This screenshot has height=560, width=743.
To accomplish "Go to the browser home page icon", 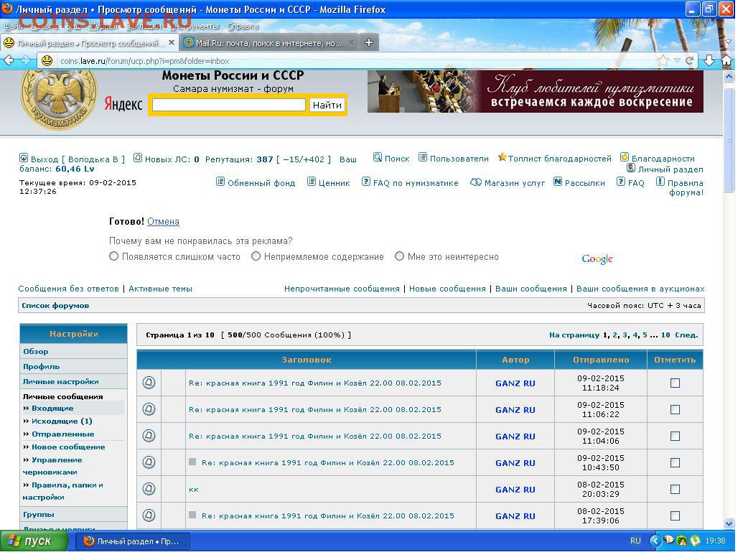I will click(x=727, y=60).
